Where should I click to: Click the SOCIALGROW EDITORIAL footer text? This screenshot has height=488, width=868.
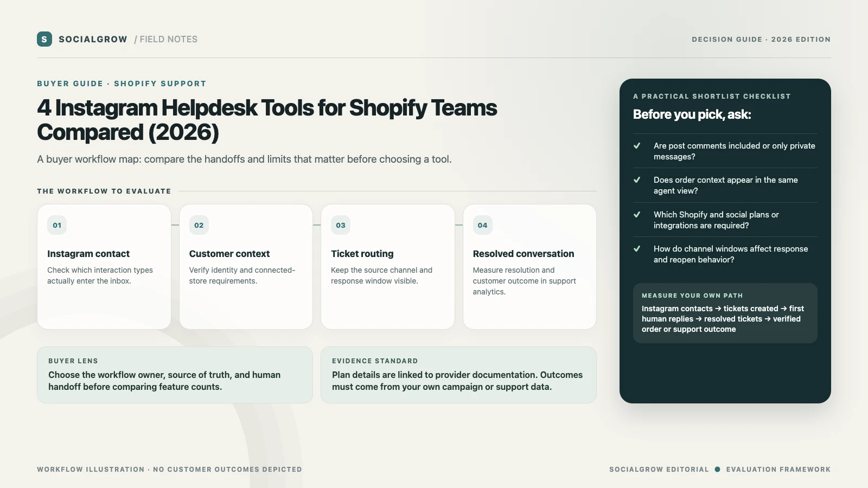point(659,470)
